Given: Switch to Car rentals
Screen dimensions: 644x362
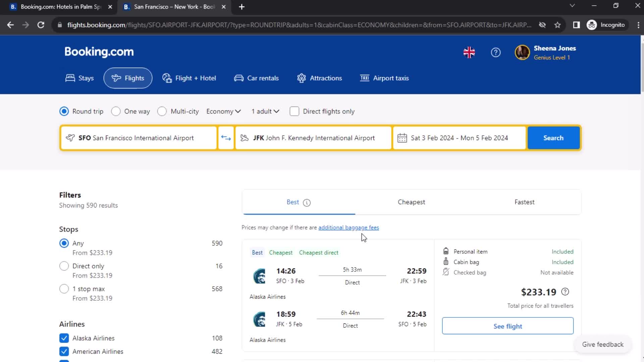Looking at the screenshot, I should click(256, 78).
